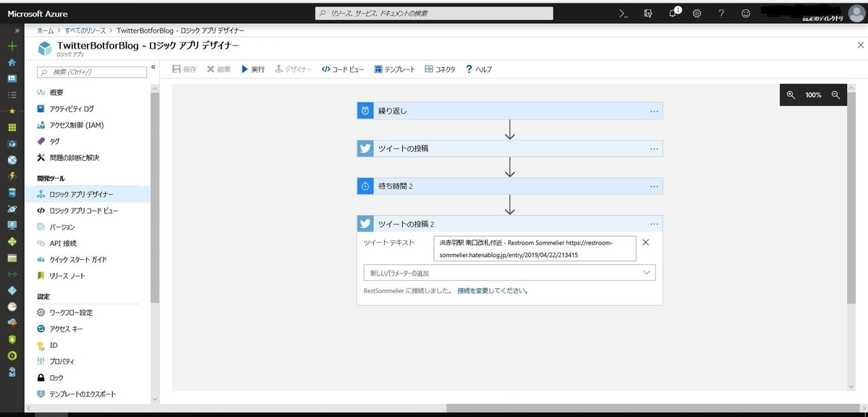
Task: Open ellipsis menu of 繰り返し step
Action: 654,111
